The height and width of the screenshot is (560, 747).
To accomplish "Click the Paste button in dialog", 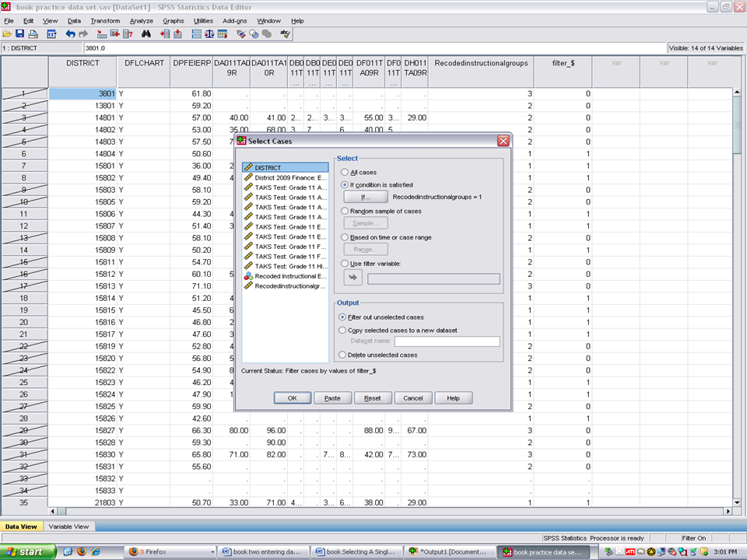I will point(332,398).
